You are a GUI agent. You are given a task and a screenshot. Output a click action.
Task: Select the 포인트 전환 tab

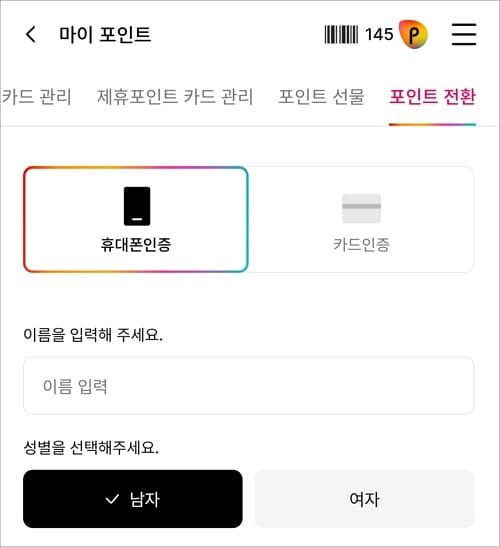click(433, 97)
